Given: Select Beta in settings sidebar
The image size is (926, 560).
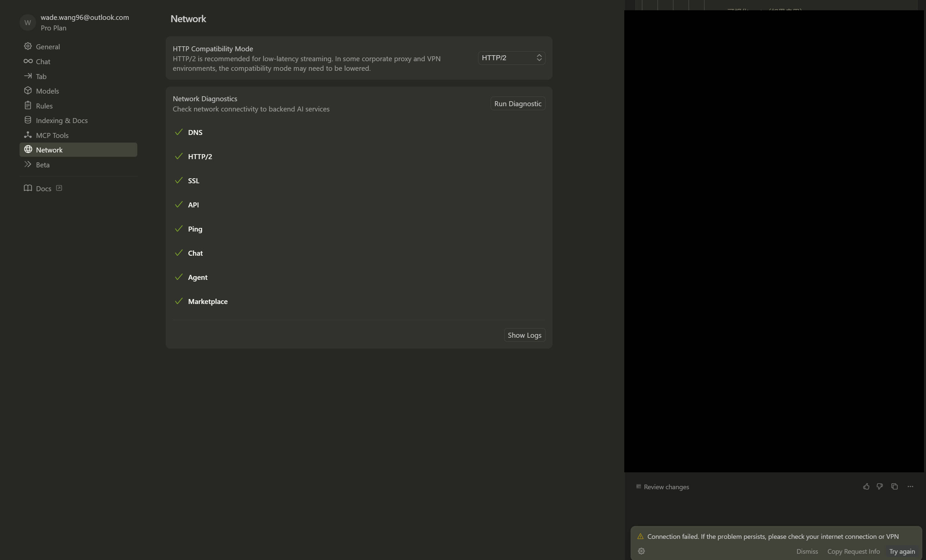Looking at the screenshot, I should (78, 165).
